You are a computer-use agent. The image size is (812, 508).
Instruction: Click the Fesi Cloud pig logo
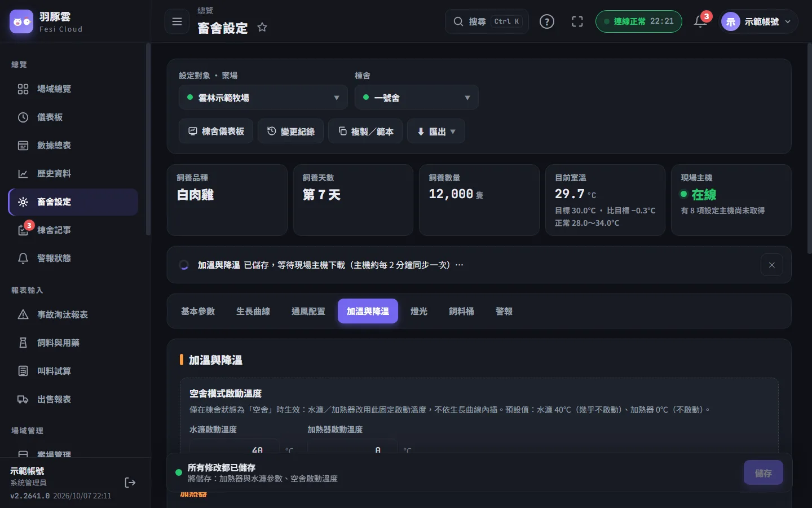21,21
